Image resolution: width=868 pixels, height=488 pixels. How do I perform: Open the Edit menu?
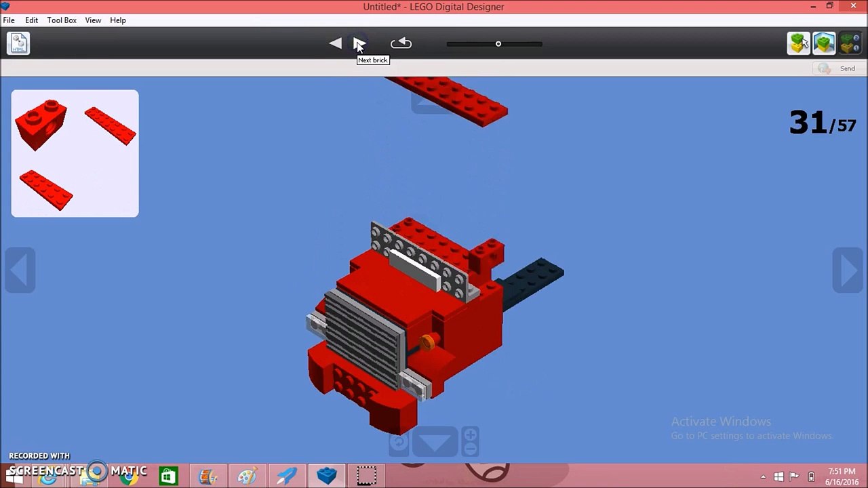31,20
